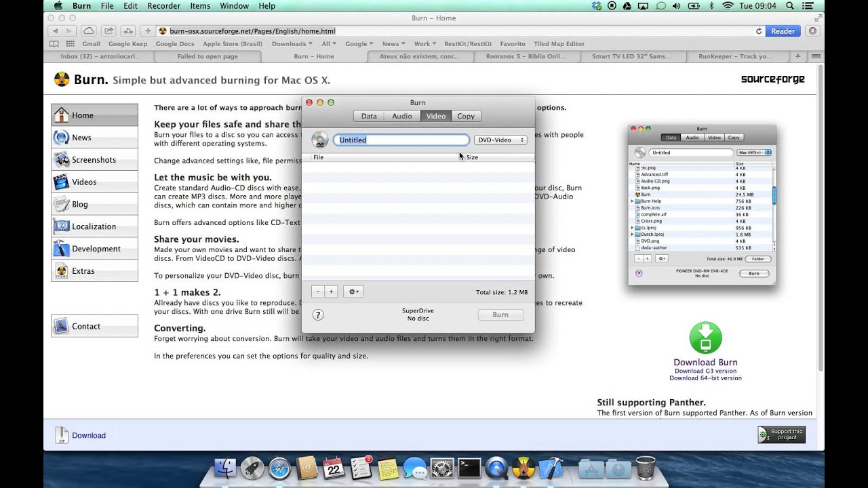Open the Development sidebar item
The image size is (868, 488).
[94, 249]
